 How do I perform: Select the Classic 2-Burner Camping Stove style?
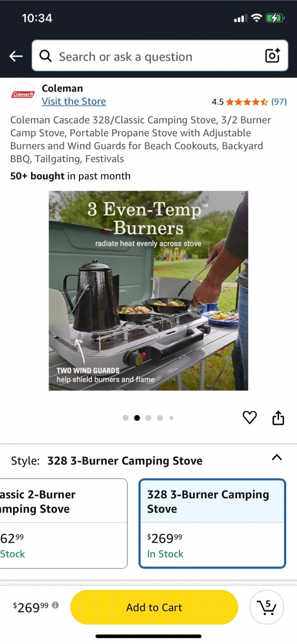click(63, 524)
